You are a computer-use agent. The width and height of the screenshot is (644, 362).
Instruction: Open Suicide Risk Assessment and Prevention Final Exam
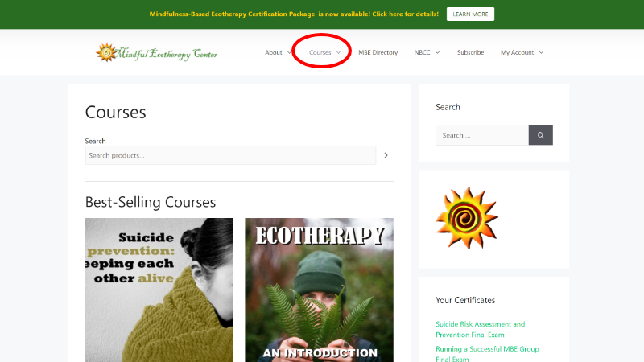tap(480, 329)
